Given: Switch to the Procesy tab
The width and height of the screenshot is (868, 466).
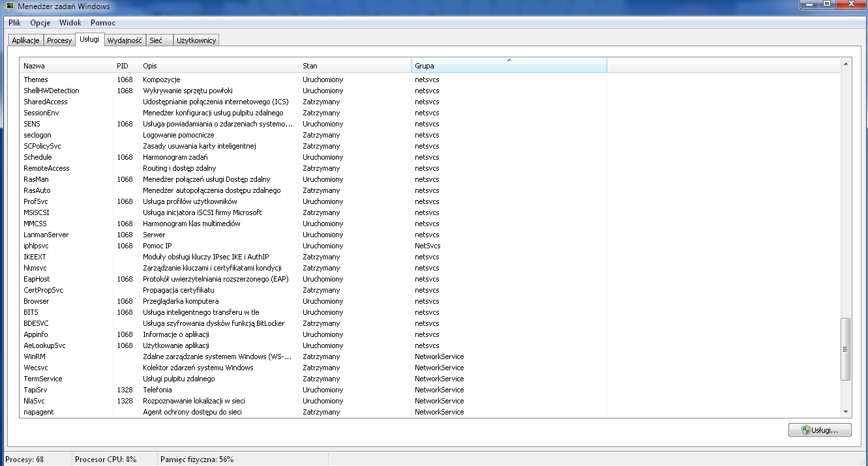Looking at the screenshot, I should pos(59,40).
